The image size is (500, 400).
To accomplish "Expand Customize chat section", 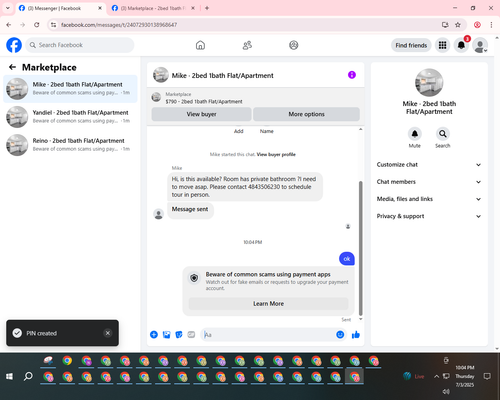I will point(429,165).
